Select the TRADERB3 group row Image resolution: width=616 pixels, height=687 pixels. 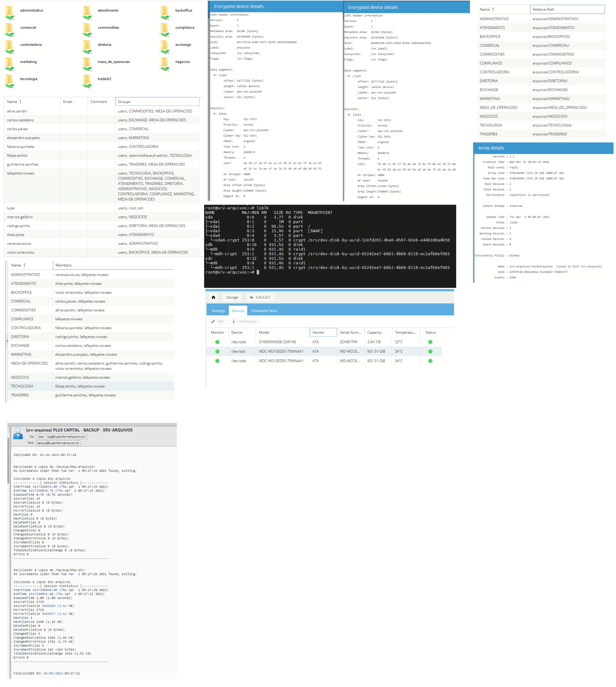coord(91,395)
